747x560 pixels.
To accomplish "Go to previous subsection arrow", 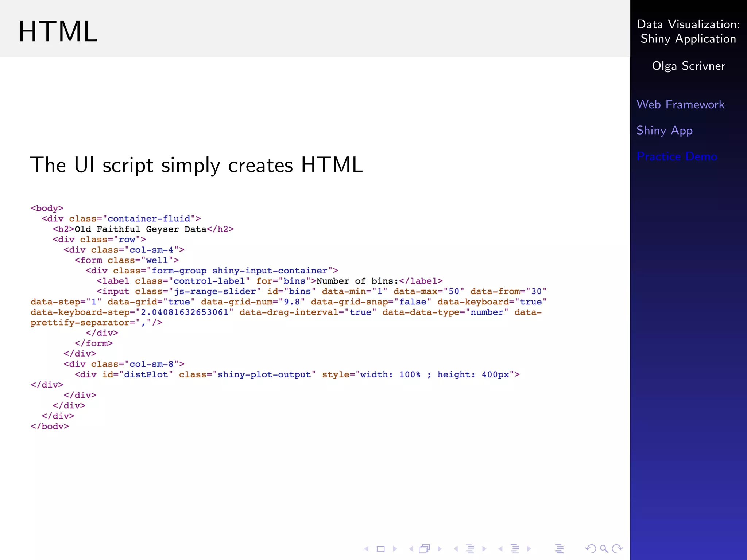I will tap(456, 549).
